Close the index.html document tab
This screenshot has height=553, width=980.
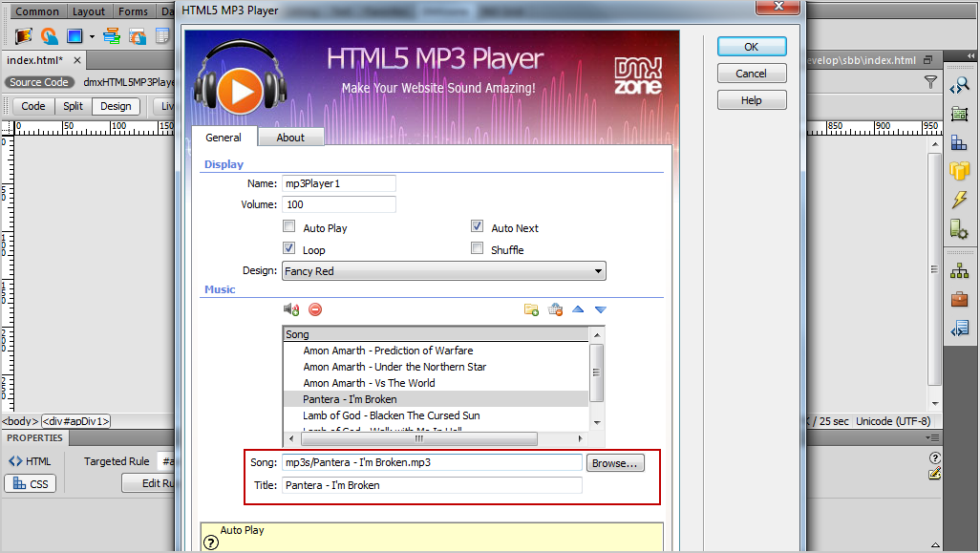click(x=76, y=60)
